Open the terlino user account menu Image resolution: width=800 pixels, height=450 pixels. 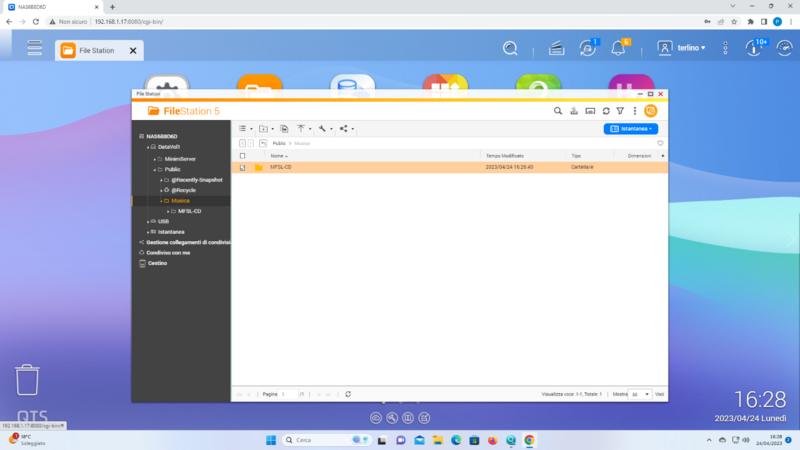[x=682, y=48]
